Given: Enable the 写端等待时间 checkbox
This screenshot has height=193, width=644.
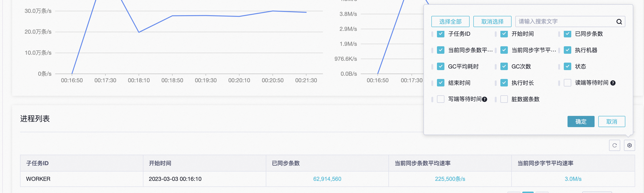Looking at the screenshot, I should pos(440,99).
